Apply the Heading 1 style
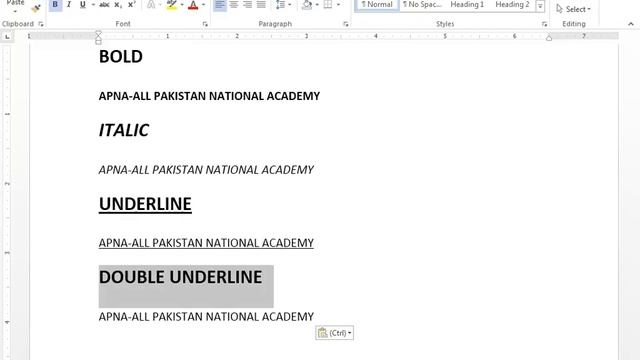Screen dimensions: 640x360 [x=467, y=5]
